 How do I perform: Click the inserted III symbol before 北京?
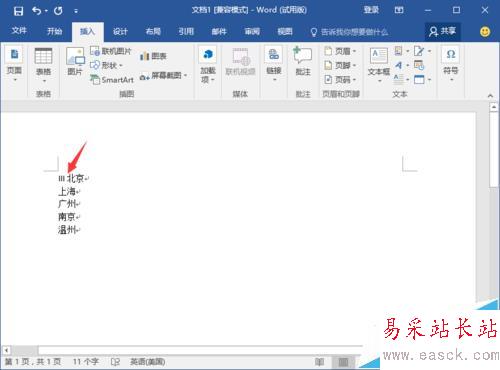[62, 179]
